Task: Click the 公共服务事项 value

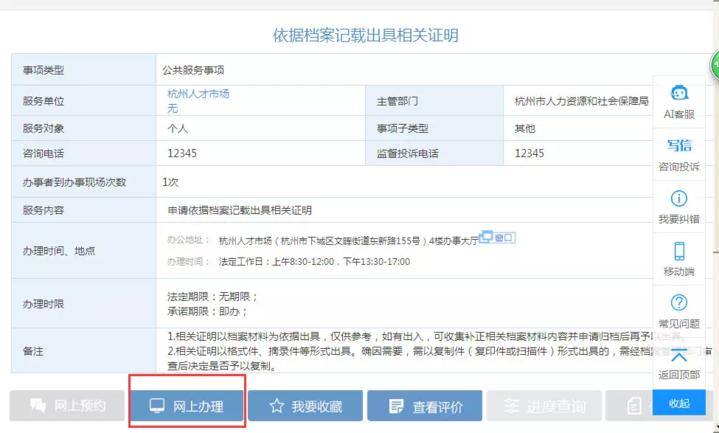Action: (x=193, y=70)
